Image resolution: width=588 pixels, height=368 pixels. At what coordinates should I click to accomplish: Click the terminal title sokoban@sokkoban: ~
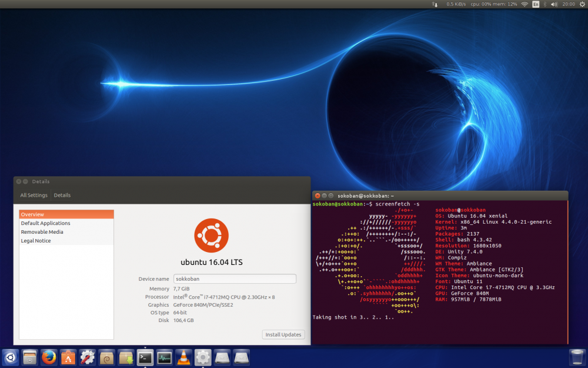366,195
